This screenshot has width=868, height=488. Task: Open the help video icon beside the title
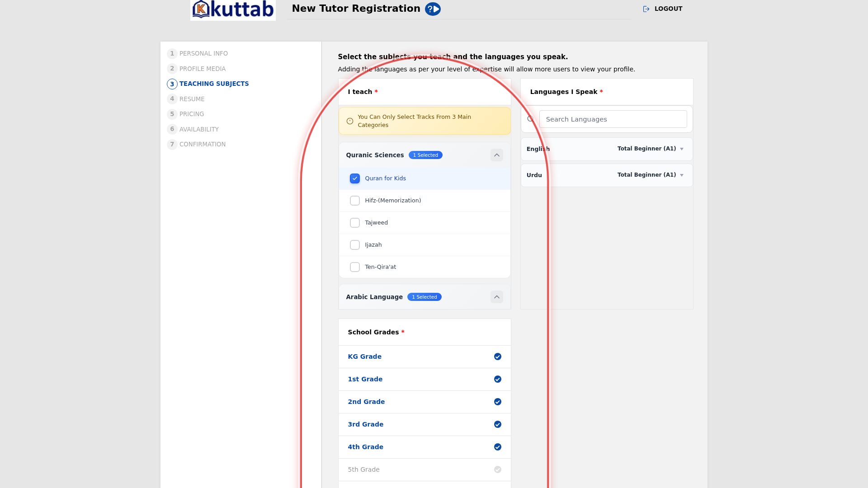[433, 9]
